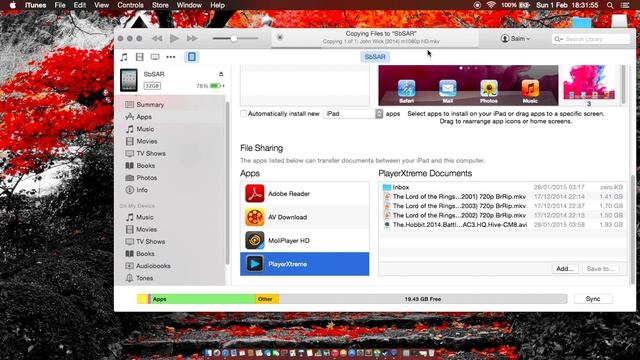Open the Controls menu

pyautogui.click(x=130, y=5)
